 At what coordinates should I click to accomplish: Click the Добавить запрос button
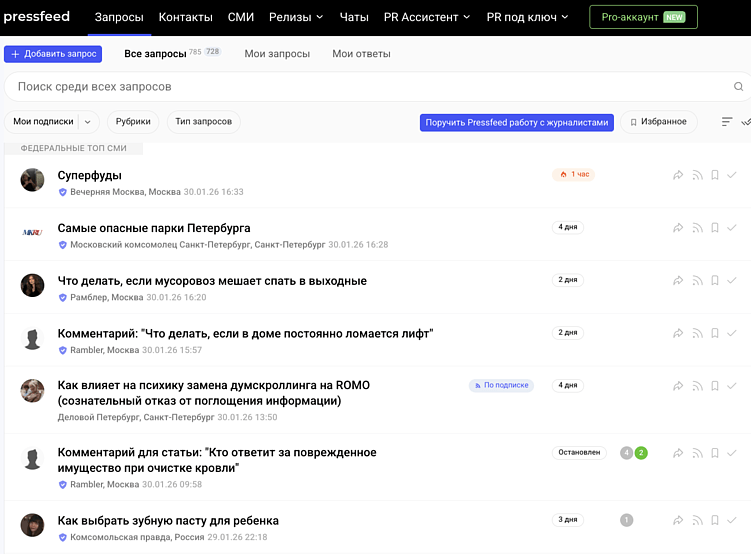(x=53, y=54)
